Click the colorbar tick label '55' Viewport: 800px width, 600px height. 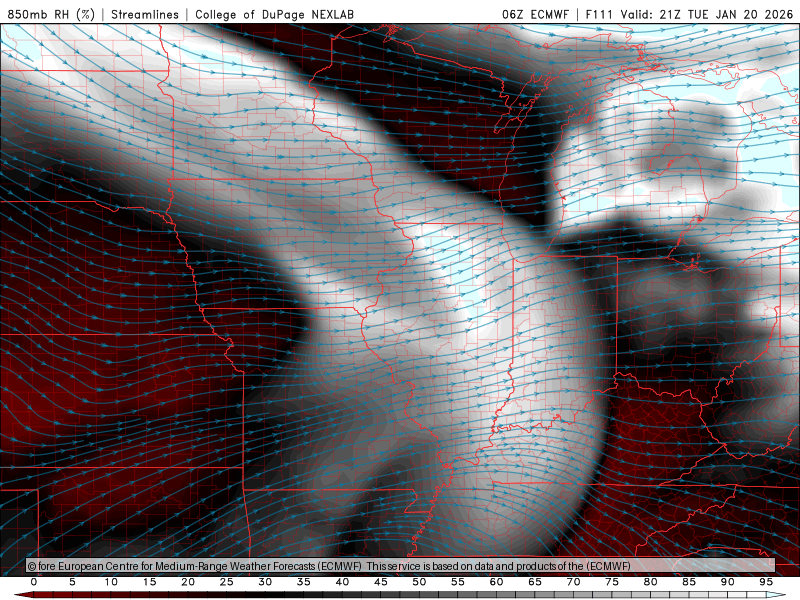coord(458,582)
